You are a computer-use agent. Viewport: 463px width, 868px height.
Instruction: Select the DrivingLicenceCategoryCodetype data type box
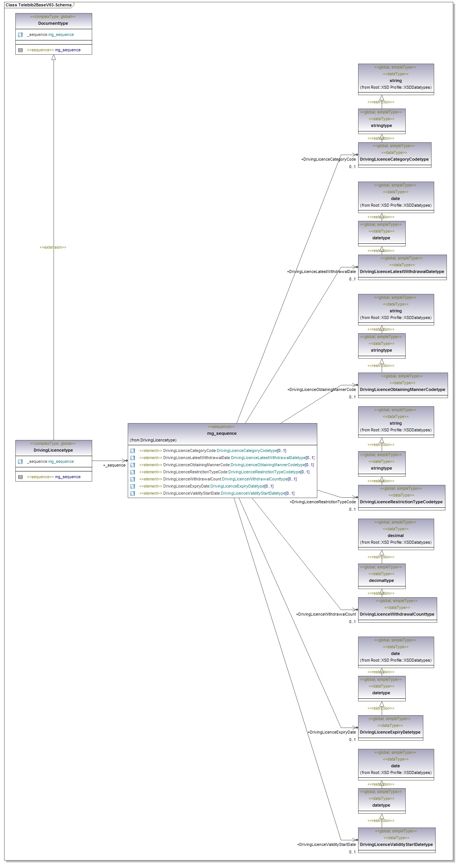click(x=394, y=159)
